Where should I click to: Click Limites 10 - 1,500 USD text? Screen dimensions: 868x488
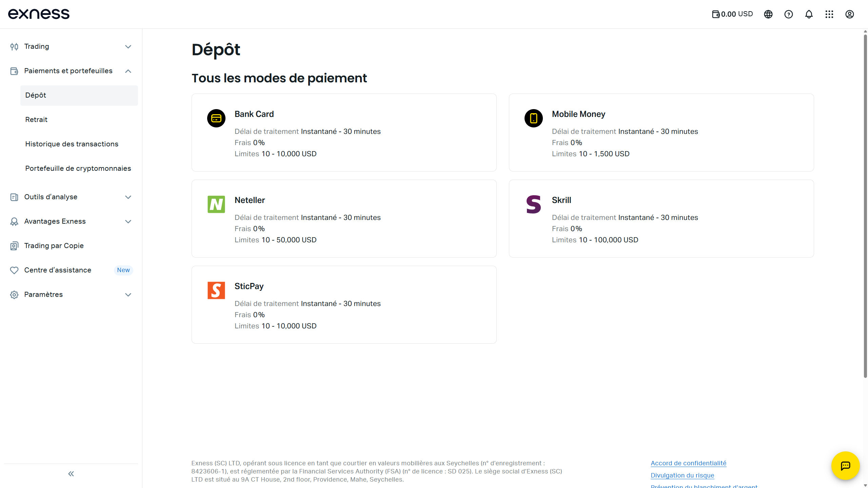pos(591,154)
